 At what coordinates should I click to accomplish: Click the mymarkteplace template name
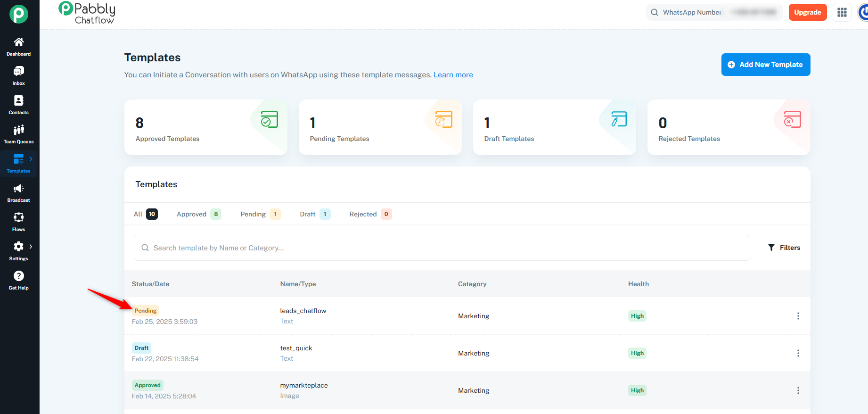click(304, 385)
